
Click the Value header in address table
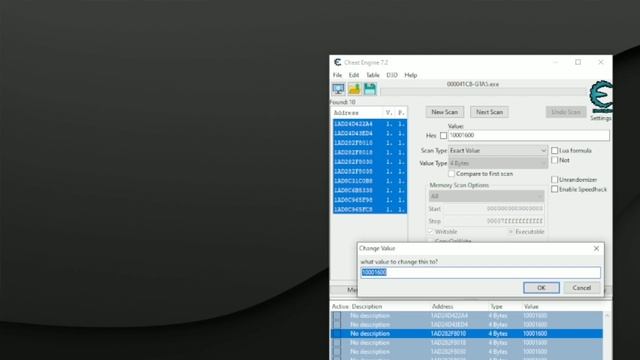531,306
